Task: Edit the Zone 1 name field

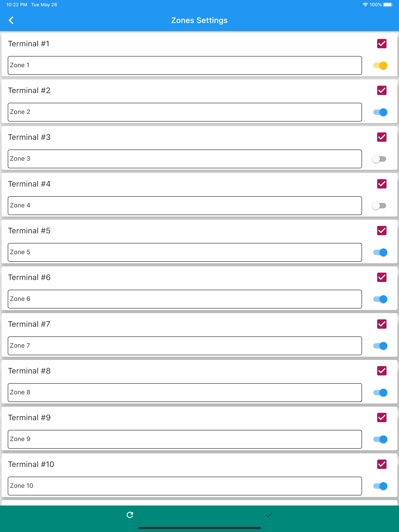Action: (x=185, y=65)
